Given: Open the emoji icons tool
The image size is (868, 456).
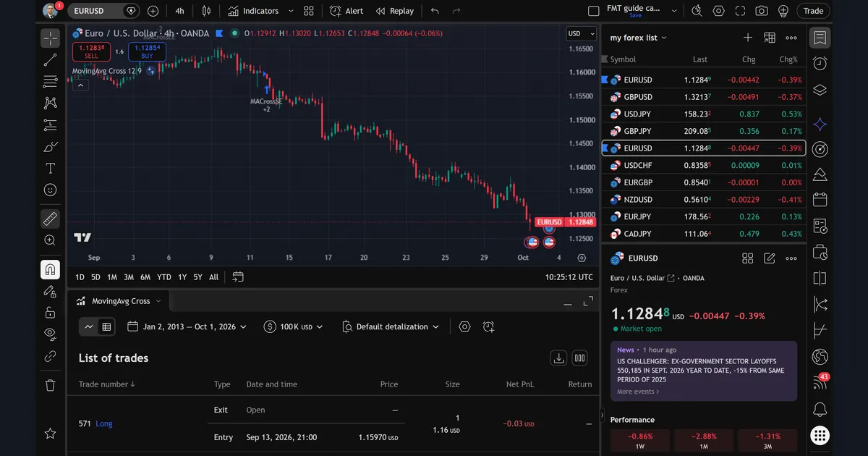Looking at the screenshot, I should (50, 190).
